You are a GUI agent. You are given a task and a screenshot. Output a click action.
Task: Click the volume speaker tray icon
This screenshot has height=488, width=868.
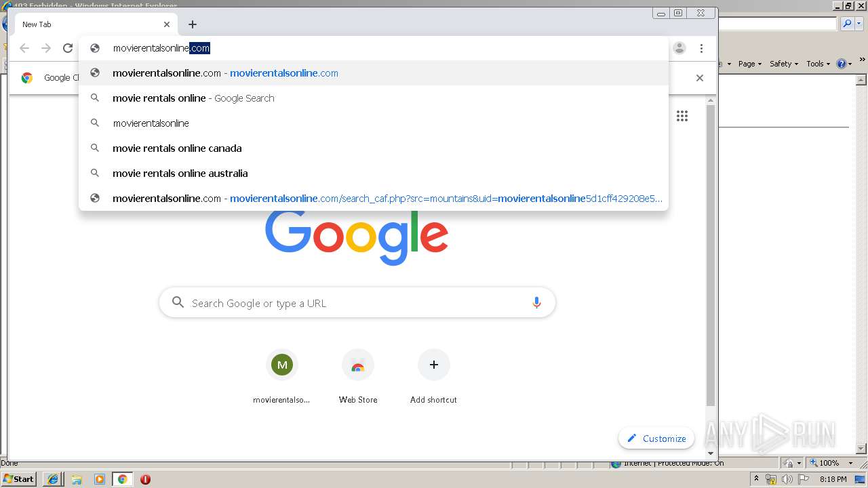point(787,479)
